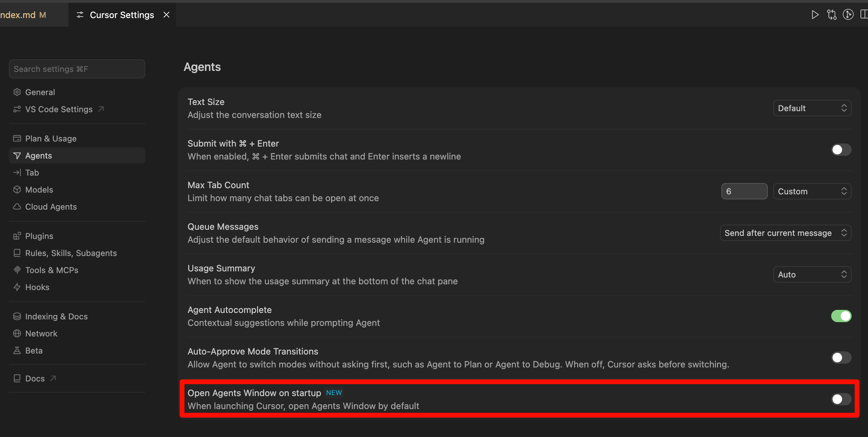The height and width of the screenshot is (437, 868).
Task: Click the NEW badge on Open Agents Window
Action: tap(334, 393)
